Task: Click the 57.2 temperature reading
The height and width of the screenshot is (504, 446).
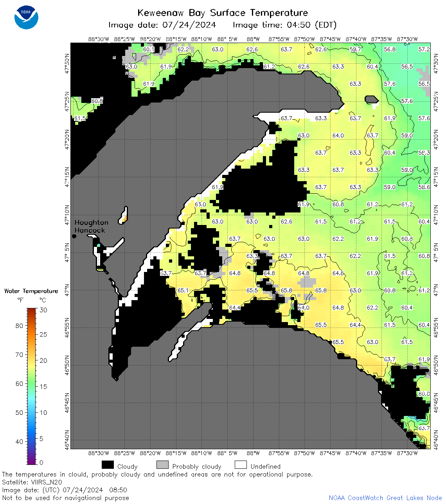Action: coord(424,49)
